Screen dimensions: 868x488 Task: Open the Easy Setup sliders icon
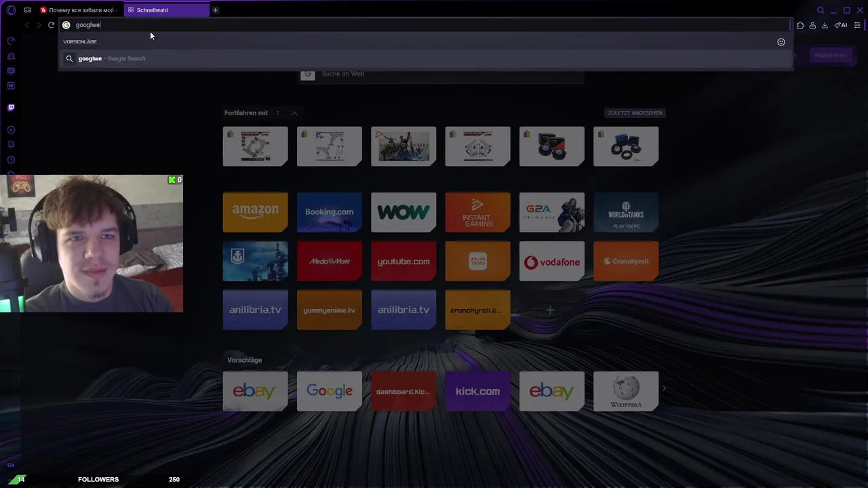coord(857,25)
